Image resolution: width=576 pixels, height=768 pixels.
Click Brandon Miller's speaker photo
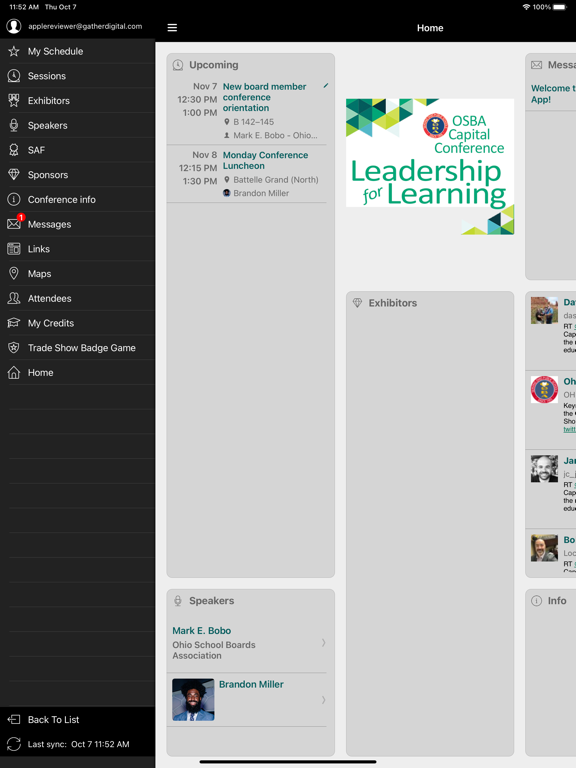click(193, 699)
